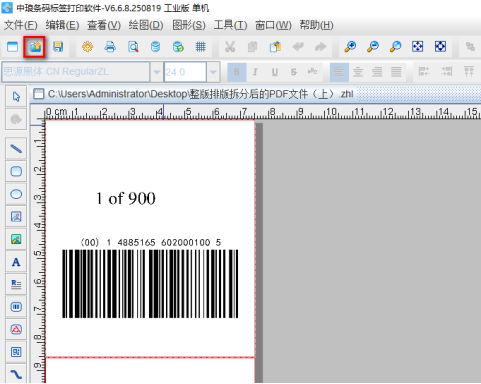Select the insert image tool

click(16, 217)
